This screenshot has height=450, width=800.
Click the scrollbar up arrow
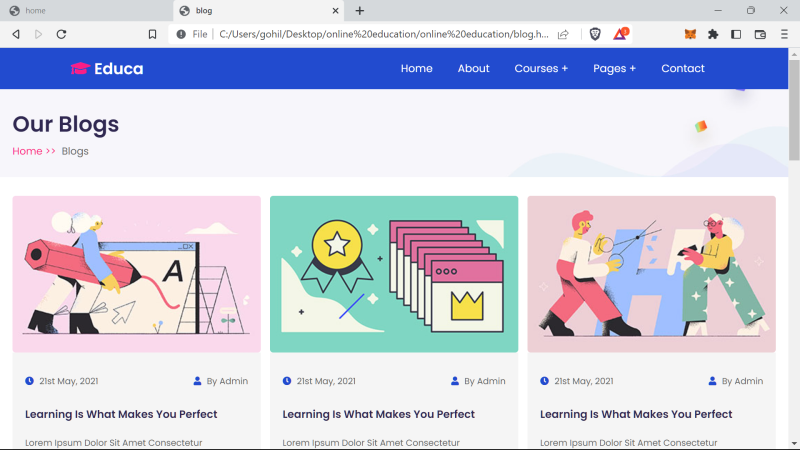[x=794, y=54]
